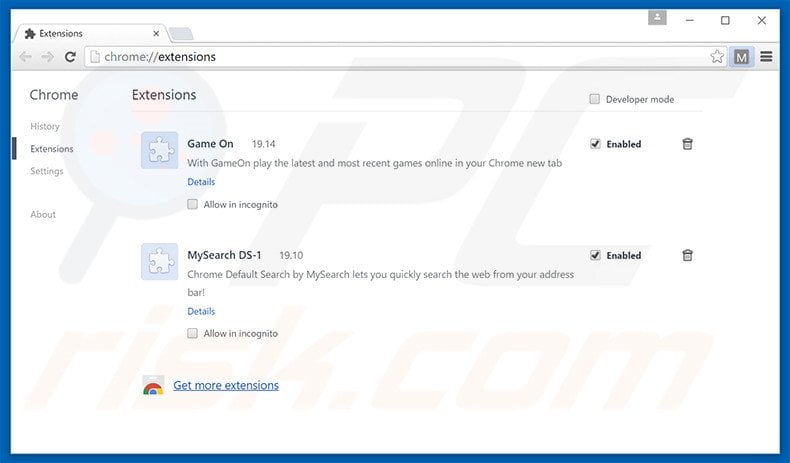Delete Game On with trash icon

coord(687,144)
